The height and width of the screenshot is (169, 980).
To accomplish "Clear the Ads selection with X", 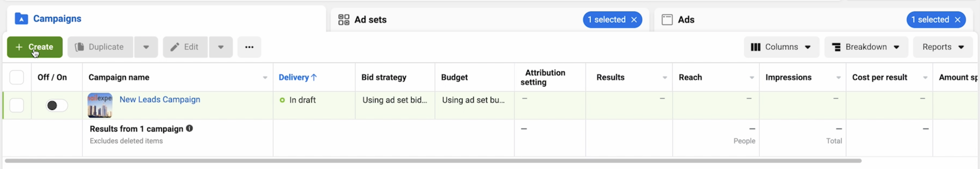I will (957, 20).
